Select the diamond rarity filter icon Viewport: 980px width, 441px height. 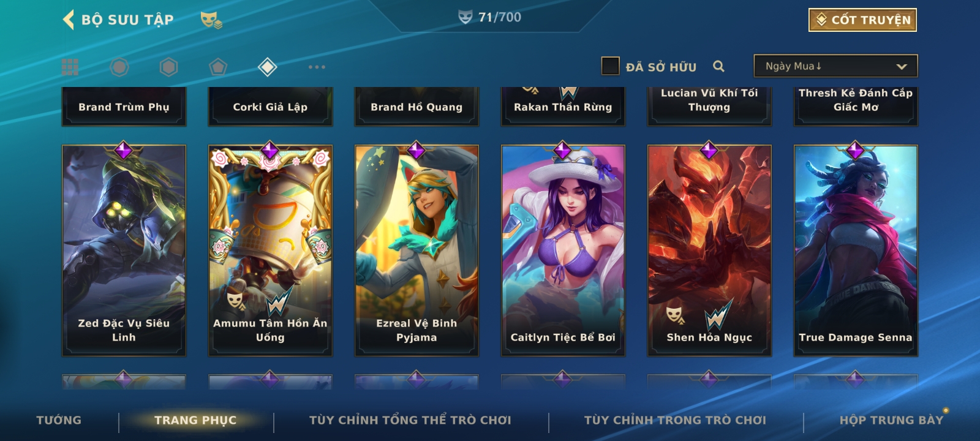click(268, 67)
